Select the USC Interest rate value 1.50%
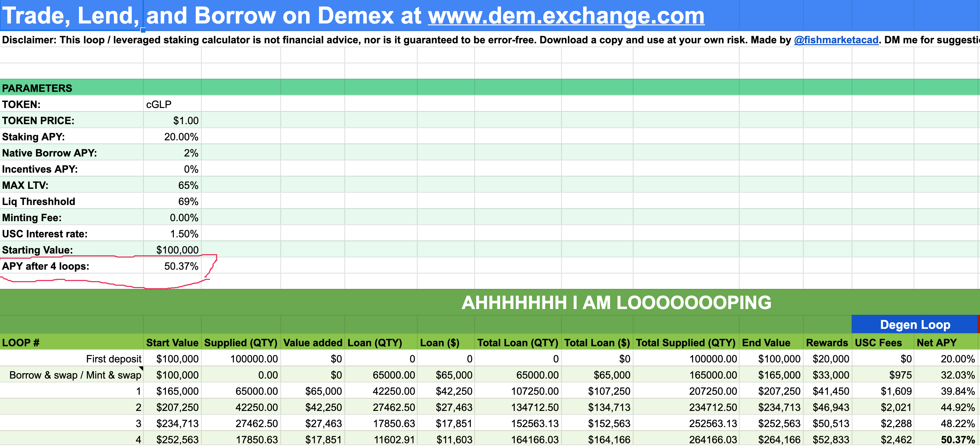 pos(172,234)
